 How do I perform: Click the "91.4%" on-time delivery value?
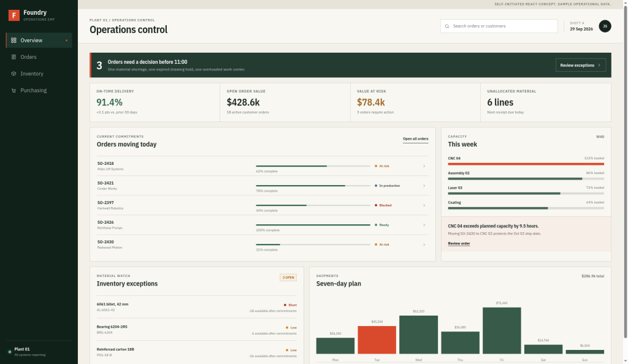[x=109, y=102]
